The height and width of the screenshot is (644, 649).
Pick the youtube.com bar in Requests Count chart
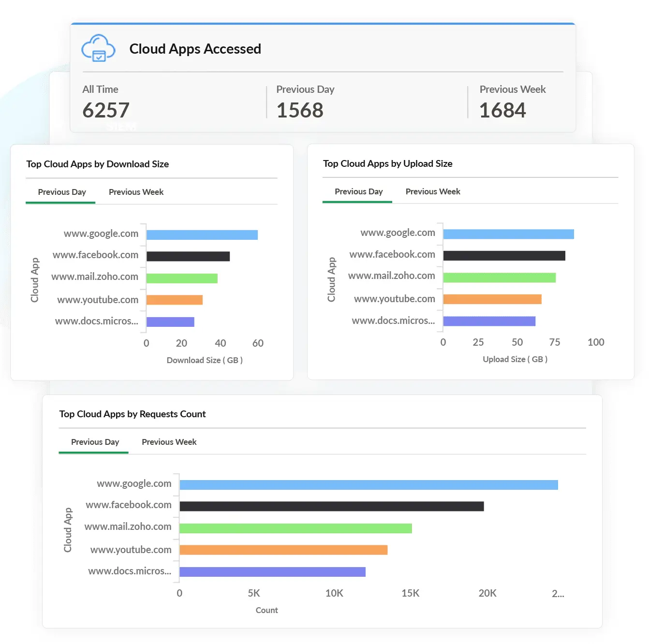tap(283, 550)
